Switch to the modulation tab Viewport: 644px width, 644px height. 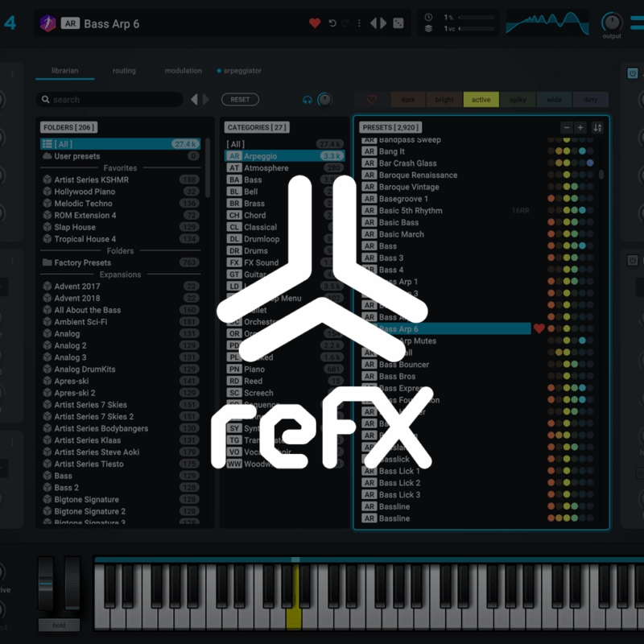coord(184,71)
